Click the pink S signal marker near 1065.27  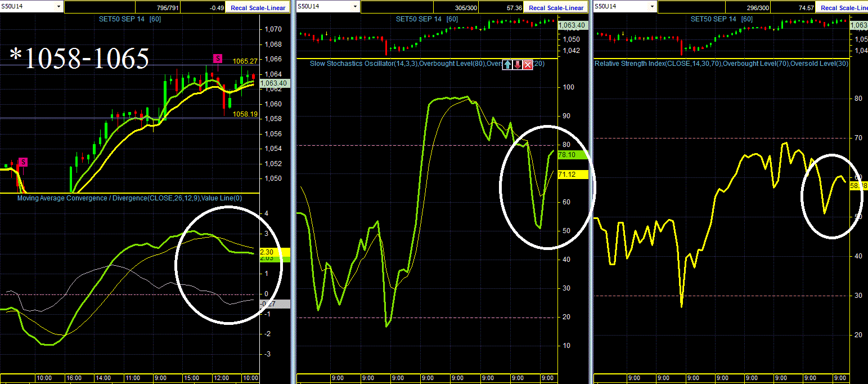217,59
